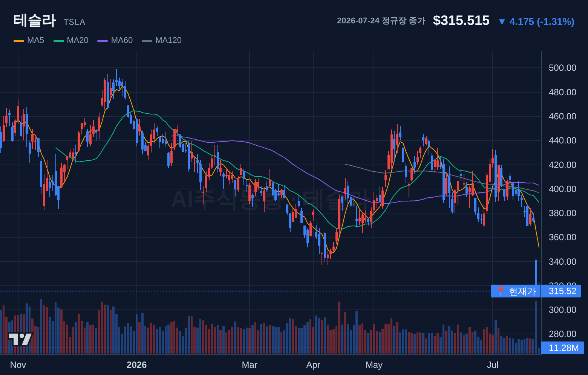Click the May time axis label

374,365
